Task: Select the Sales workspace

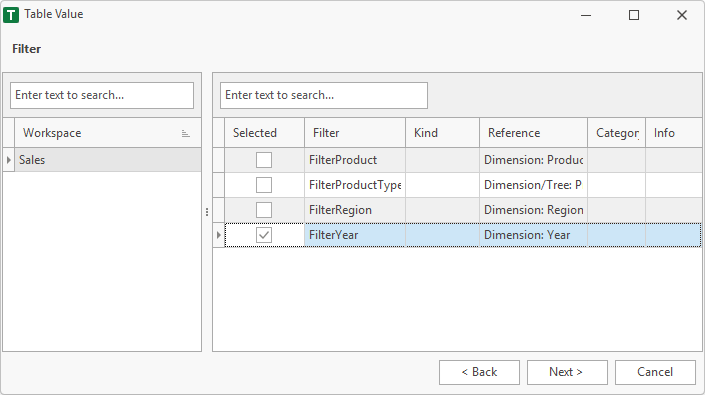Action: coord(108,160)
